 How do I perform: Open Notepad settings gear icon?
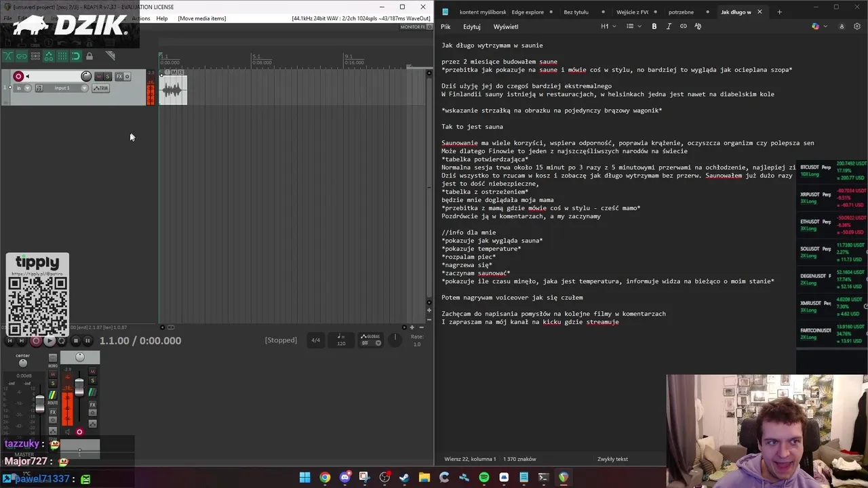[x=857, y=26]
